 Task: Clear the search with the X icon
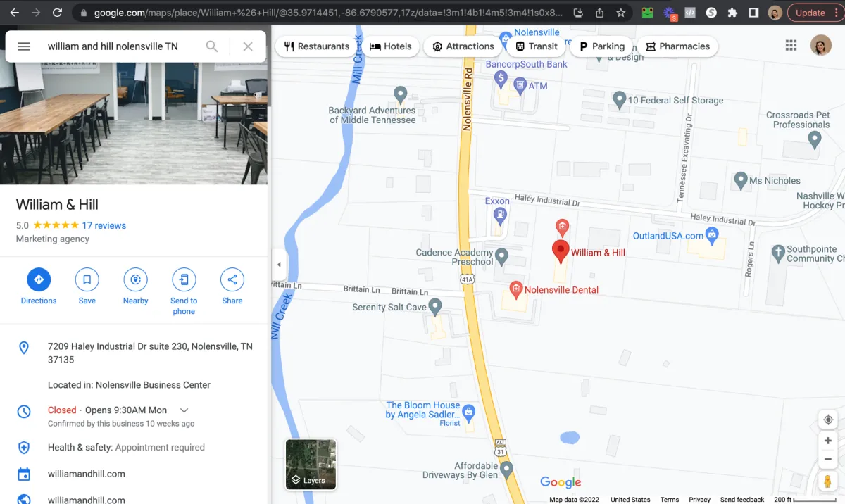(248, 46)
